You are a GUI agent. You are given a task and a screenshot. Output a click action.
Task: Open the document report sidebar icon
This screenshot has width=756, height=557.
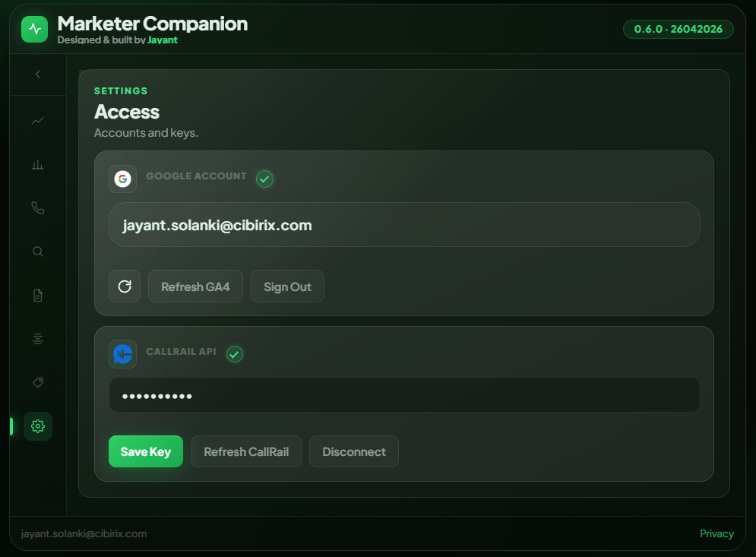37,295
